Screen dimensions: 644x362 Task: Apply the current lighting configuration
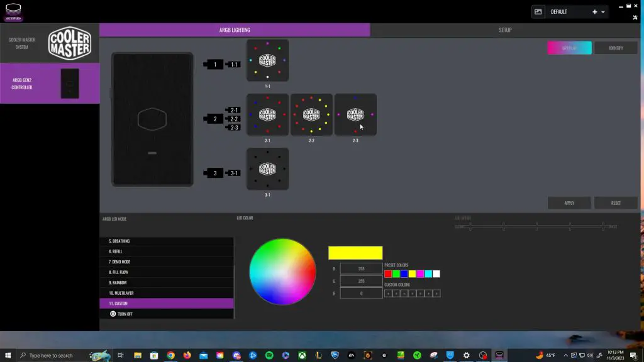coord(569,202)
